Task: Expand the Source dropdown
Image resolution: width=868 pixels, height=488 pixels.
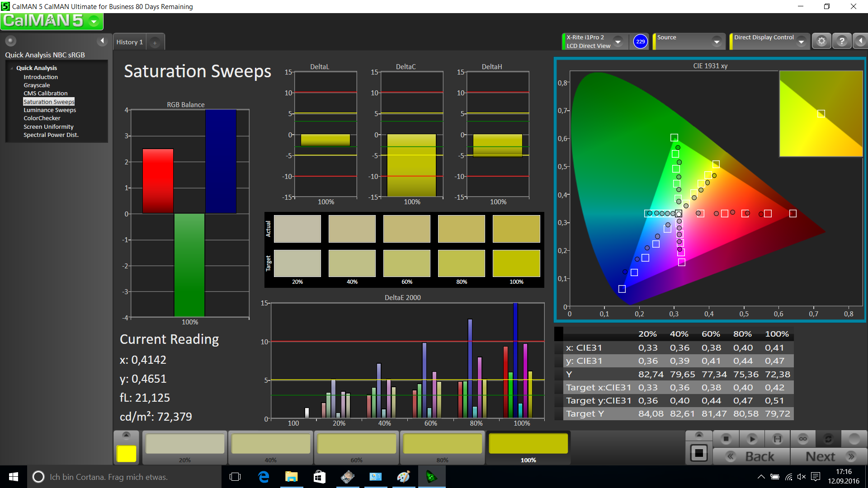Action: coord(717,42)
